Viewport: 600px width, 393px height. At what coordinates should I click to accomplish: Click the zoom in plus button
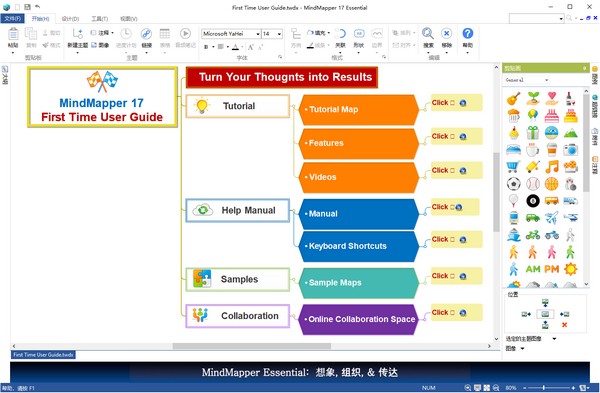pos(573,388)
